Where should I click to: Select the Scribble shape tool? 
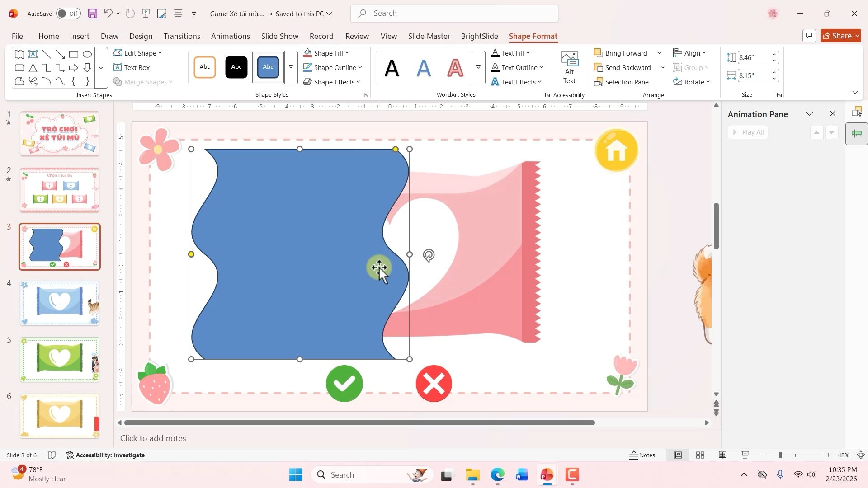tap(33, 81)
